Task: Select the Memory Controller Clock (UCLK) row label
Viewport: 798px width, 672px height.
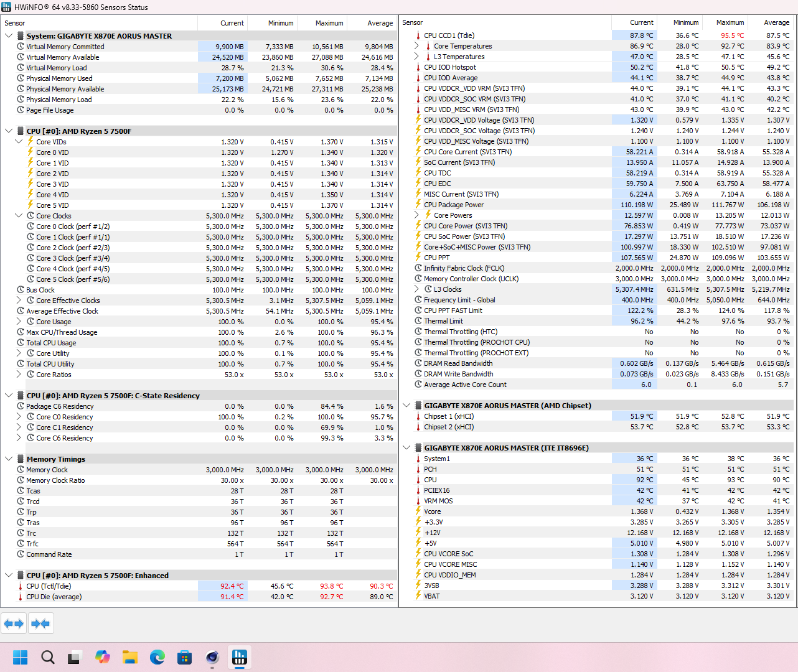Action: point(471,279)
